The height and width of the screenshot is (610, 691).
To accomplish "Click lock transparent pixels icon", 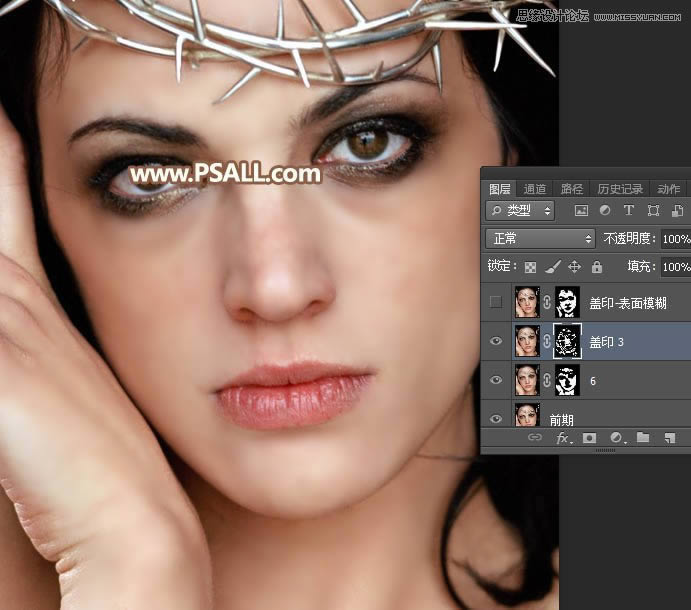I will click(531, 267).
